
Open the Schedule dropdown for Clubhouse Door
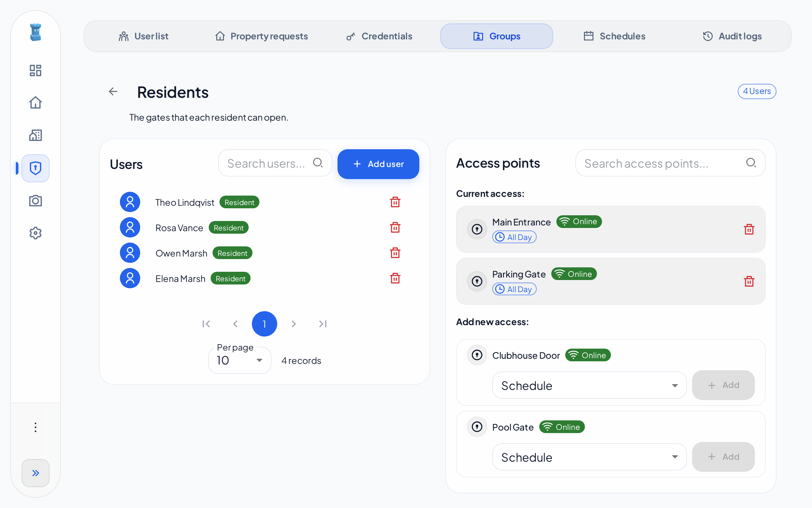point(589,385)
